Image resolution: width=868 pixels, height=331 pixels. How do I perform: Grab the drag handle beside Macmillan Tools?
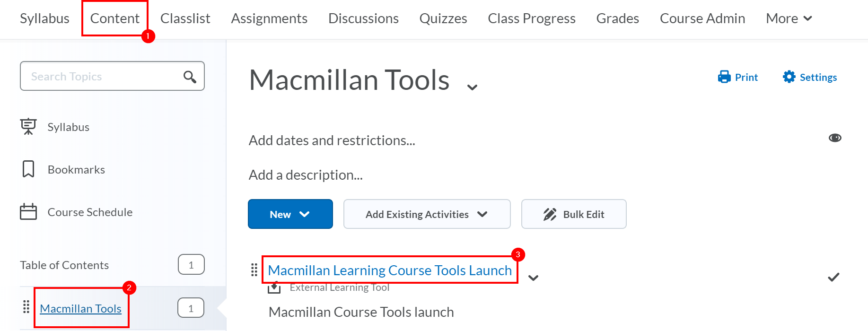point(26,307)
